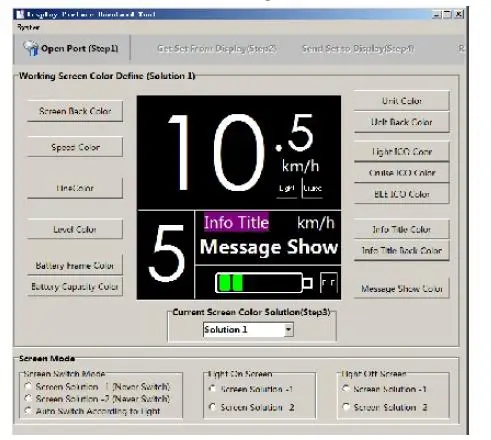491x440 pixels.
Task: Click the 10.5 speed readout in preview
Action: coord(241,152)
